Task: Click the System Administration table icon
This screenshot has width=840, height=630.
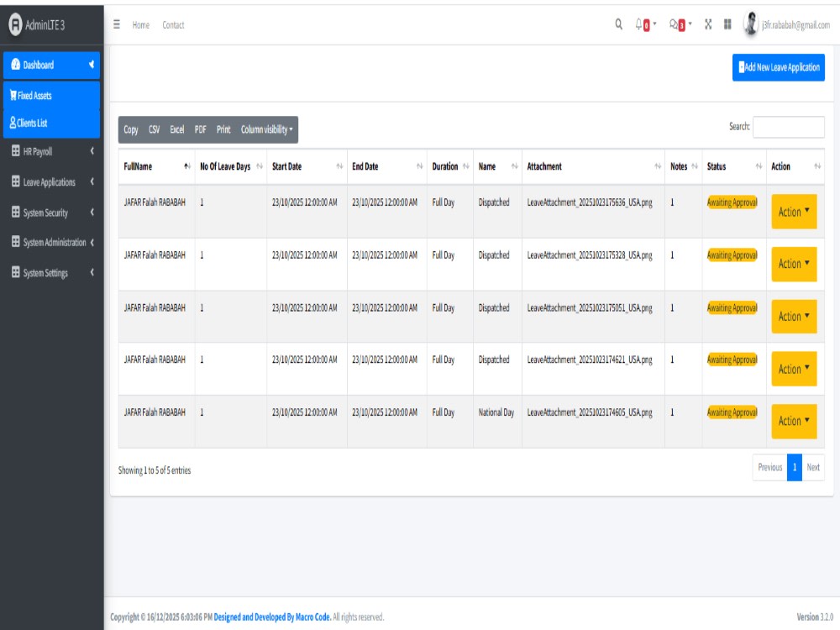Action: click(x=15, y=242)
